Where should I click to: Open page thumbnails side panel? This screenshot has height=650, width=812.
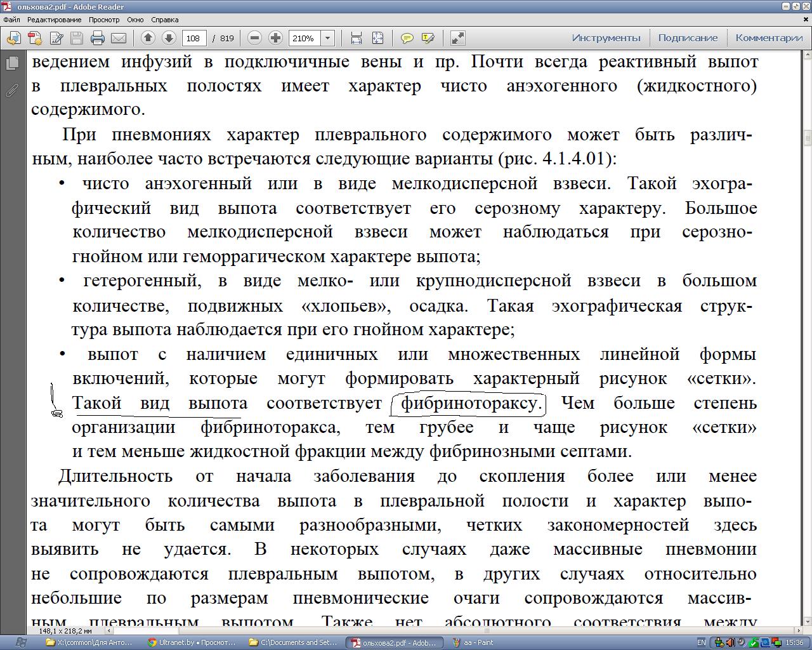click(x=11, y=63)
